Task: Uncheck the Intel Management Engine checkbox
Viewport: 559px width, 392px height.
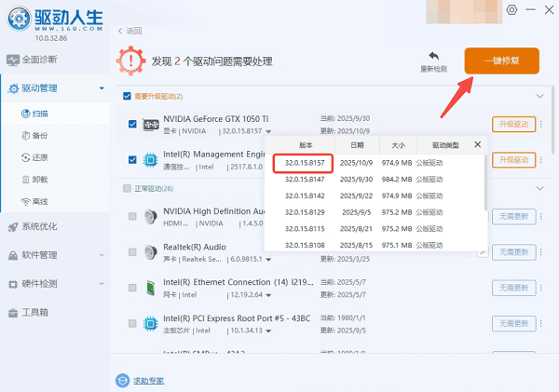Action: (132, 159)
